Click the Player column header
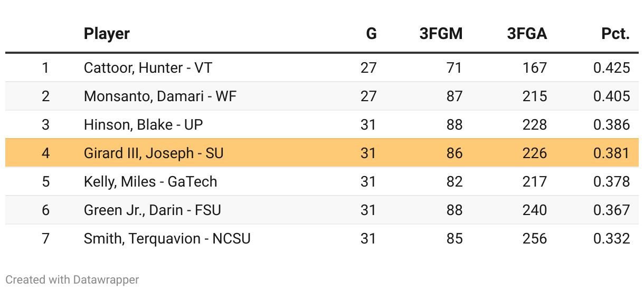This screenshot has height=292, width=644. 107,34
